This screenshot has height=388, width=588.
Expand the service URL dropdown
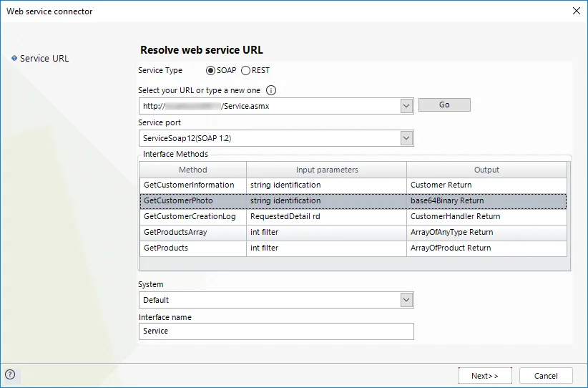point(406,106)
